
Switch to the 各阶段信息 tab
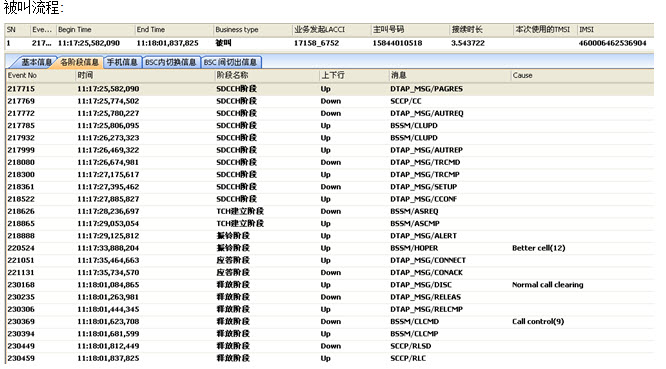coord(79,62)
